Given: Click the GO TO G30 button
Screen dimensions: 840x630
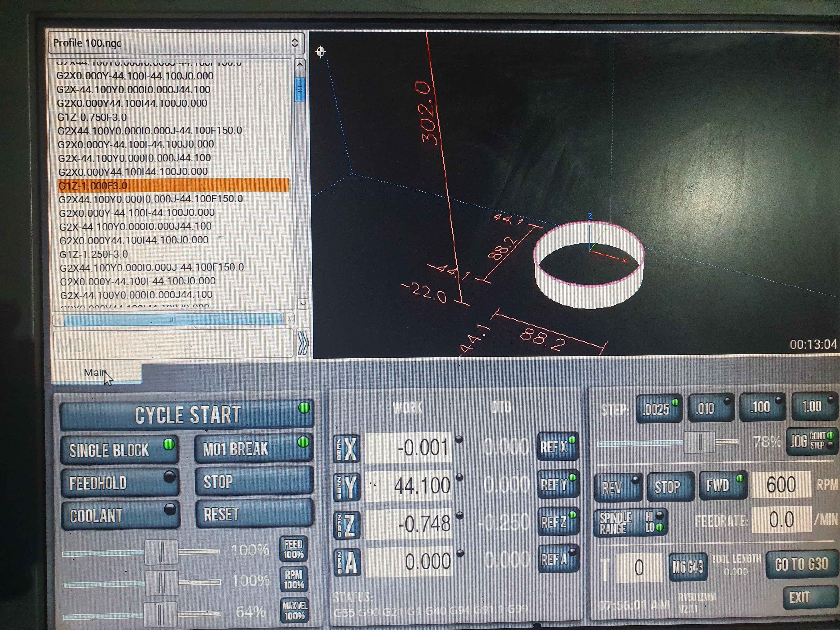Looking at the screenshot, I should coord(801,564).
